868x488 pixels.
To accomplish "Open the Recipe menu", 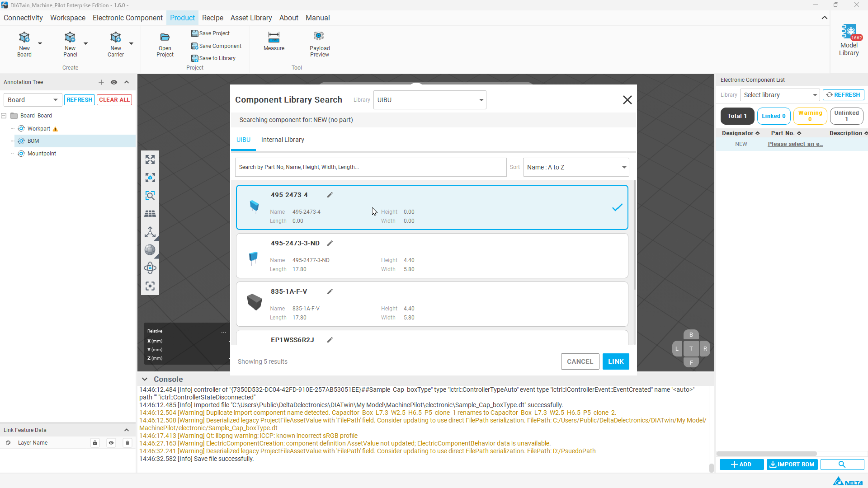I will pos(212,18).
